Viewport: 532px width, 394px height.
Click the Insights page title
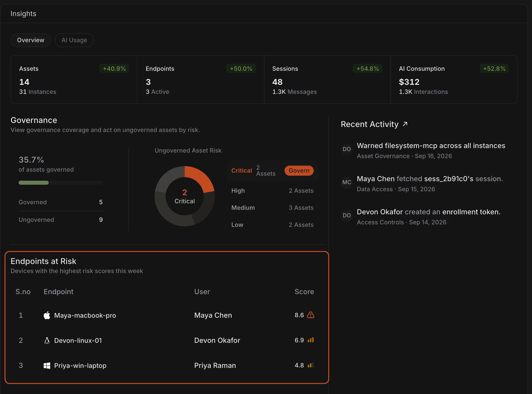click(x=23, y=14)
